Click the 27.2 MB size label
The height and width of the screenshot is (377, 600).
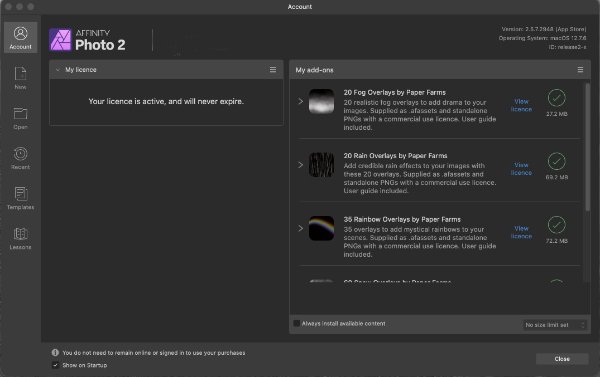pyautogui.click(x=557, y=114)
